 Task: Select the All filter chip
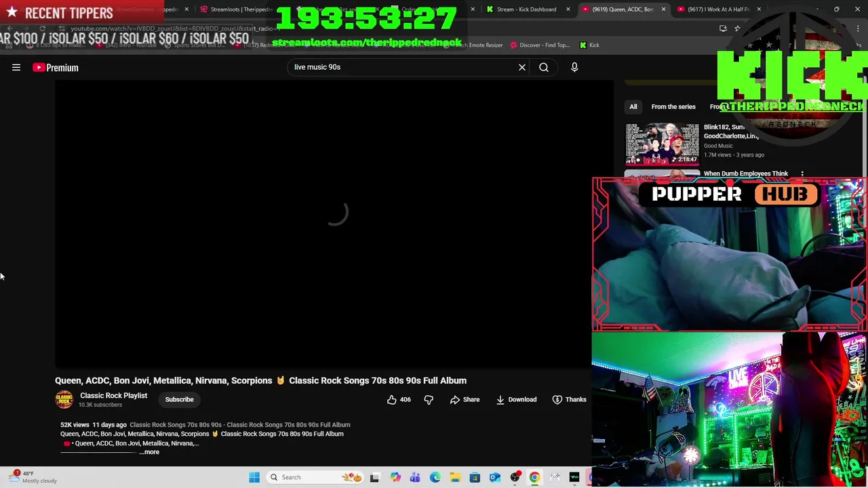pyautogui.click(x=633, y=106)
